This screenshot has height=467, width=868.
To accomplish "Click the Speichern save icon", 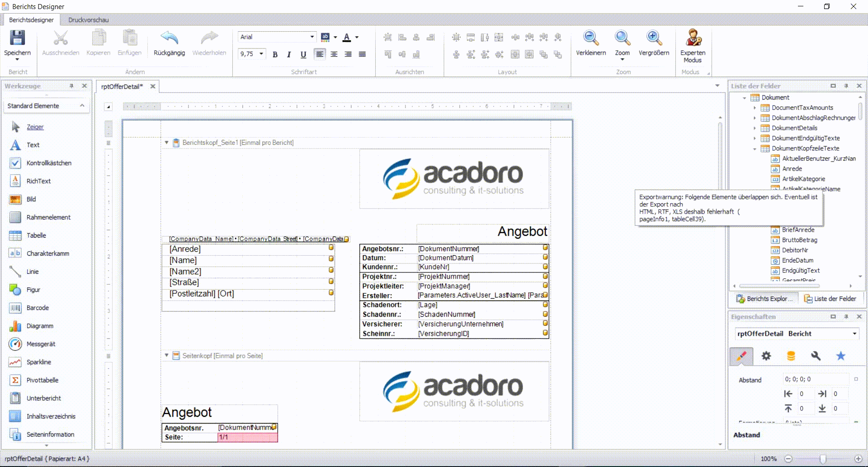I will coord(17,38).
